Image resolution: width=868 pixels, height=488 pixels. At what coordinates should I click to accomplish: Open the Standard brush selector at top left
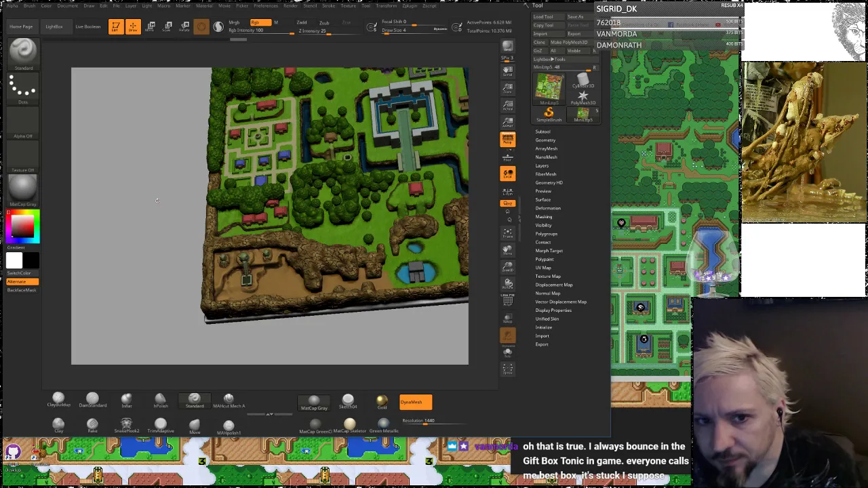[23, 54]
